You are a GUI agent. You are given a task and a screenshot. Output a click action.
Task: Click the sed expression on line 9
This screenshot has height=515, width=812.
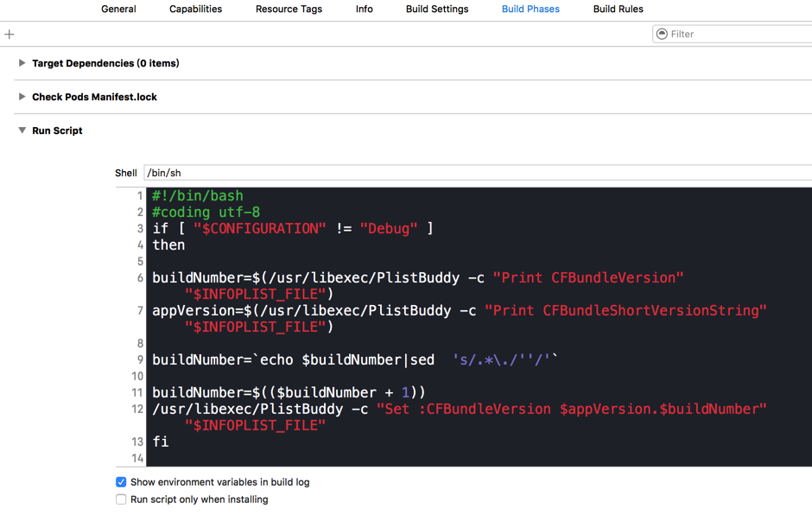501,359
